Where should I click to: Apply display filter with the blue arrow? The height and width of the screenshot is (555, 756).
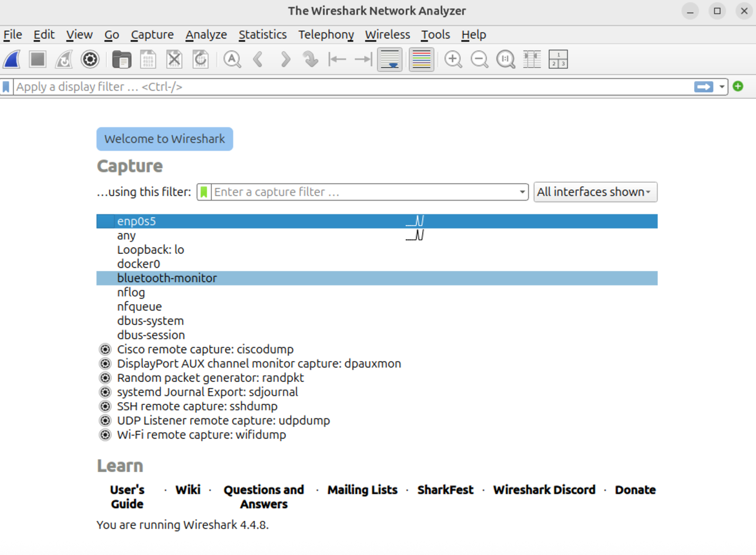704,86
